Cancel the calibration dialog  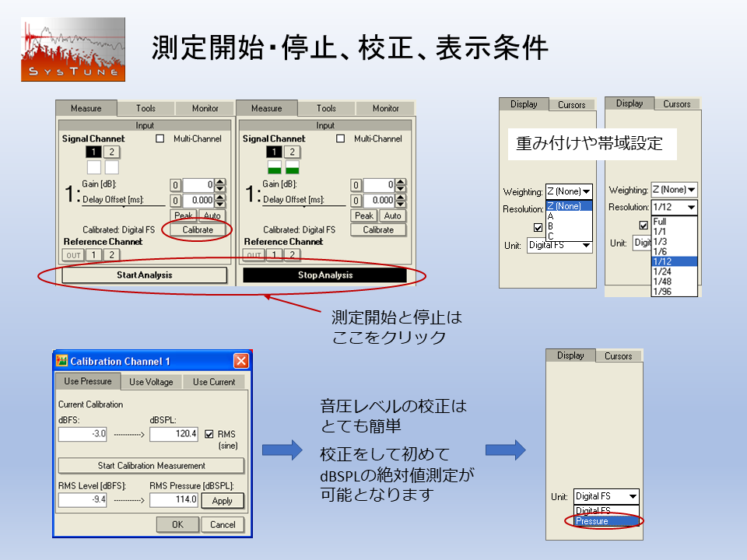coord(223,524)
